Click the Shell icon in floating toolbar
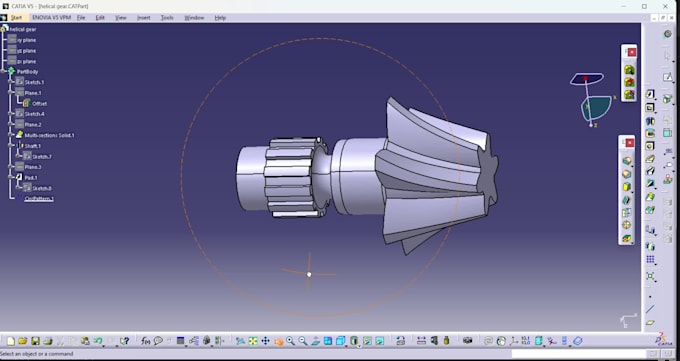The image size is (680, 361). tap(627, 200)
